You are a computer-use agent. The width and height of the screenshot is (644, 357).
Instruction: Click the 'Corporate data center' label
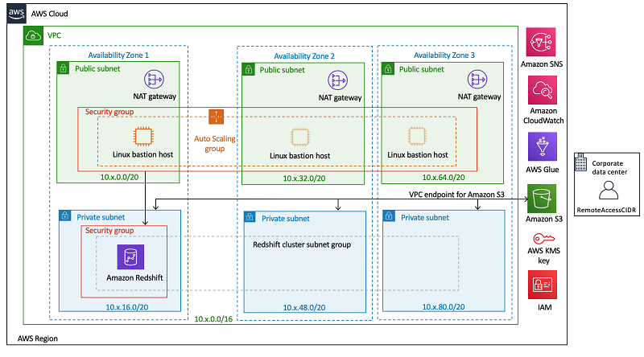pyautogui.click(x=609, y=167)
